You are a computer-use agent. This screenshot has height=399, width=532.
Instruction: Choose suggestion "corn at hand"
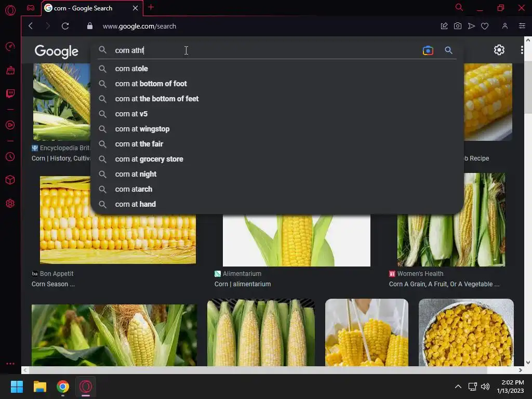pyautogui.click(x=277, y=204)
